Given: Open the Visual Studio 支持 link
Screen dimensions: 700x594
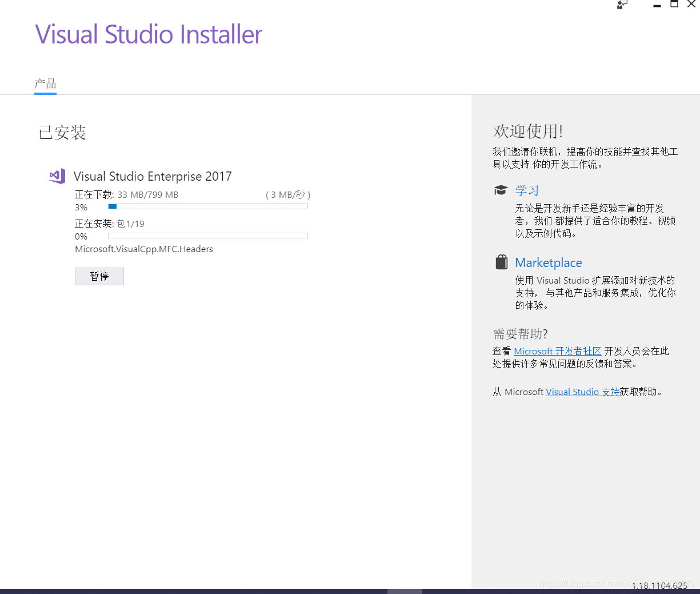Looking at the screenshot, I should 583,392.
